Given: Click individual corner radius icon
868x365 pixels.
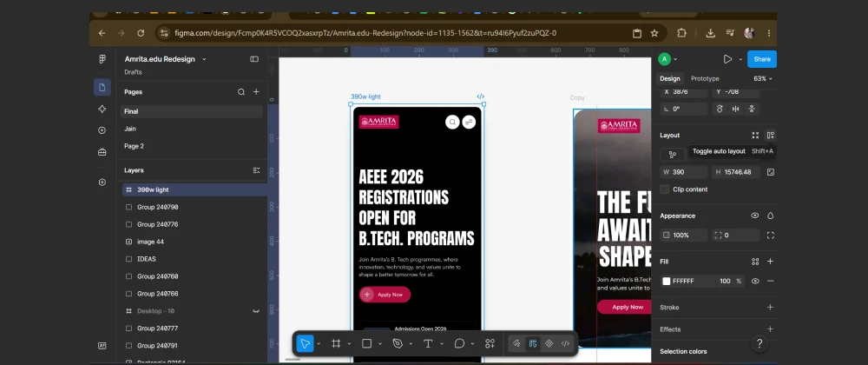Looking at the screenshot, I should (x=770, y=236).
